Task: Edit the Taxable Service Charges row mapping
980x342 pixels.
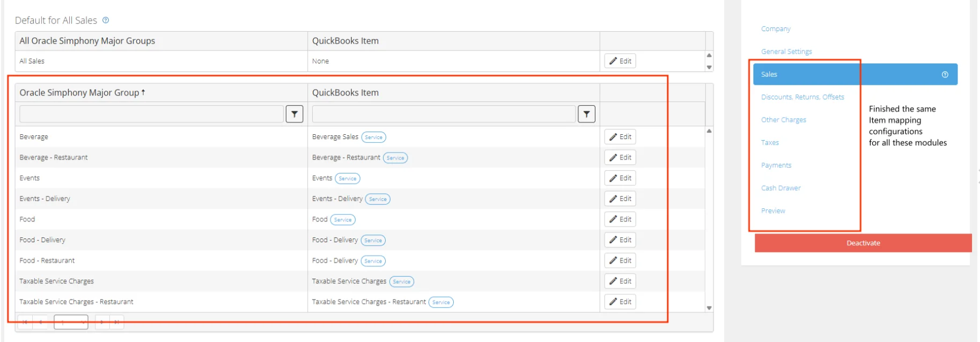Action: tap(620, 281)
